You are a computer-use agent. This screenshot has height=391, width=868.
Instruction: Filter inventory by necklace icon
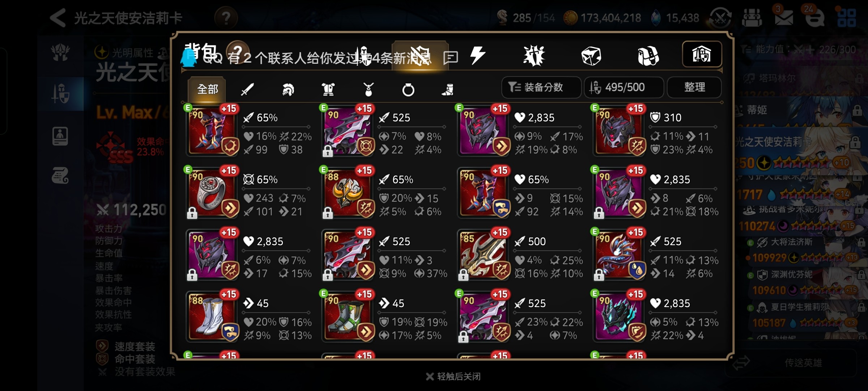click(x=368, y=89)
